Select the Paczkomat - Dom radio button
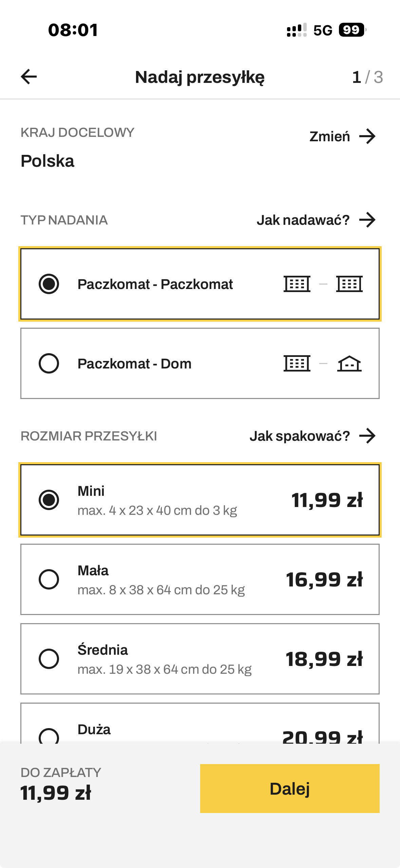 coord(49,363)
